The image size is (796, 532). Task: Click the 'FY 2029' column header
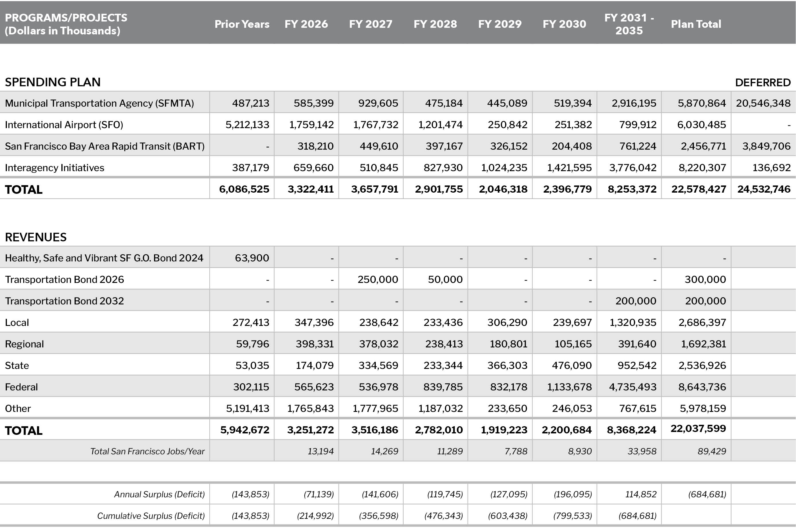click(500, 24)
